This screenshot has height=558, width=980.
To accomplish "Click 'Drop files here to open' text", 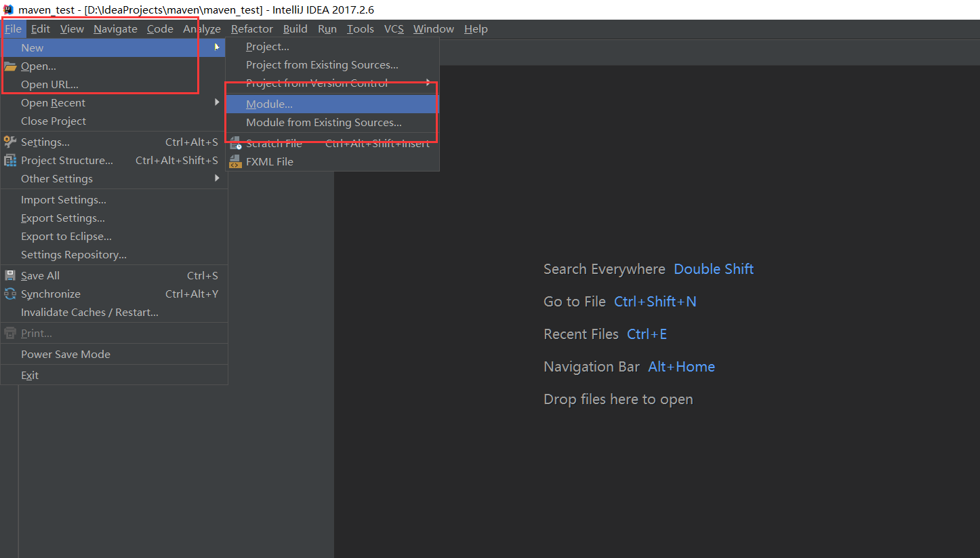I will 618,399.
